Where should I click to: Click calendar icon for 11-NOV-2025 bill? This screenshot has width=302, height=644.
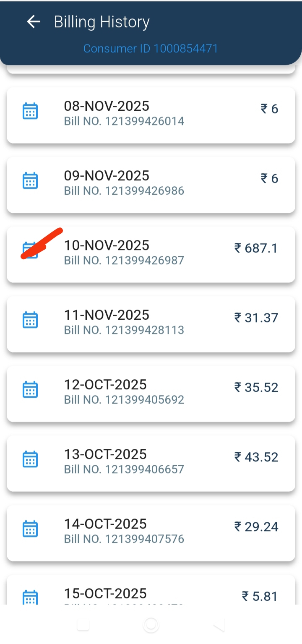point(30,320)
